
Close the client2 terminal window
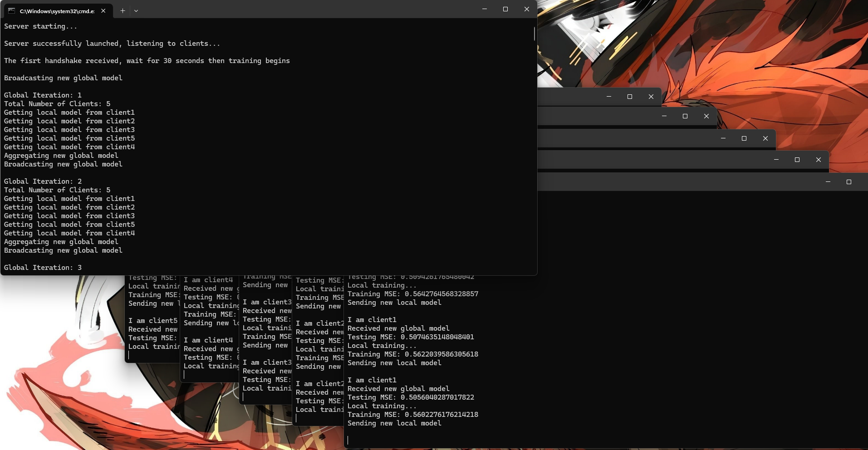tap(819, 160)
